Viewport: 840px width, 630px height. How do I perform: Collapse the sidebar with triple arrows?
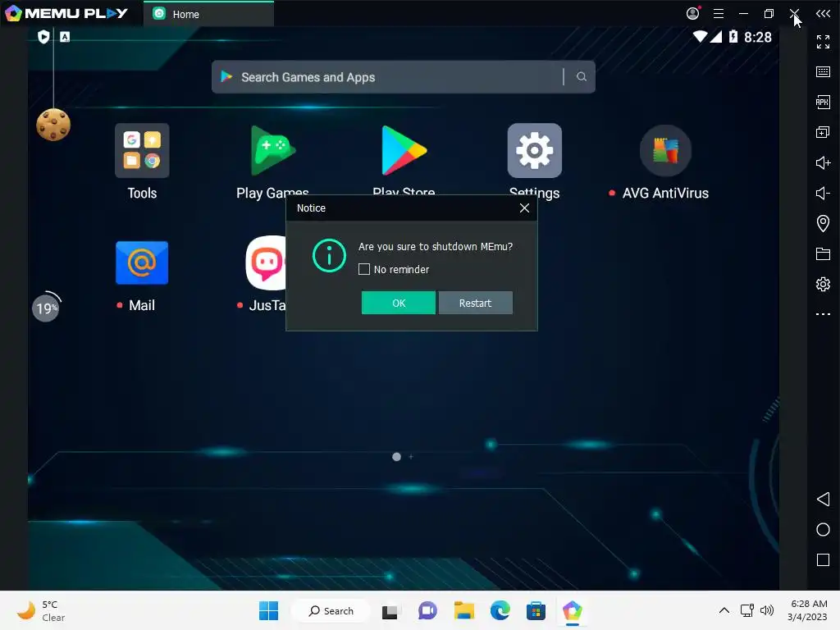click(x=823, y=14)
